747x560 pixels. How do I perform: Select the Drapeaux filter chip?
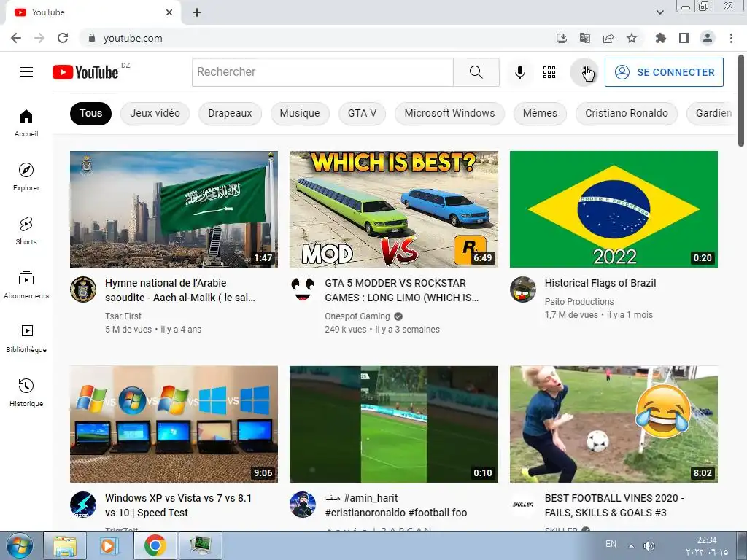pyautogui.click(x=230, y=113)
